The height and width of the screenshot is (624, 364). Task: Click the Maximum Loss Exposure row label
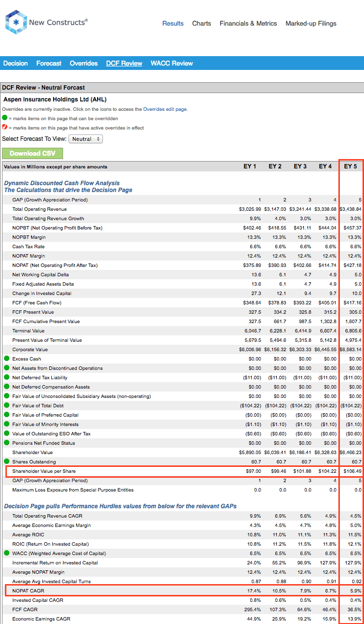click(73, 490)
